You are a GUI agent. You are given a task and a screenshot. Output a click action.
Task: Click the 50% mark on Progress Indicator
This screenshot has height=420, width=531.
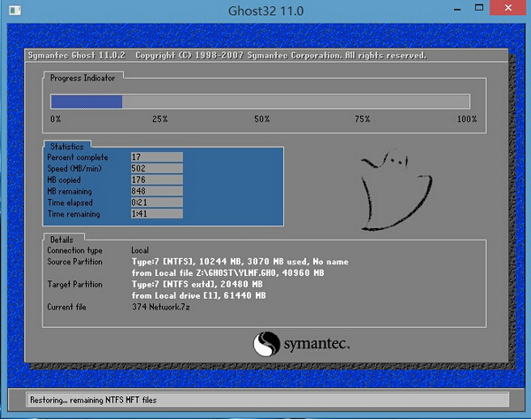click(262, 119)
